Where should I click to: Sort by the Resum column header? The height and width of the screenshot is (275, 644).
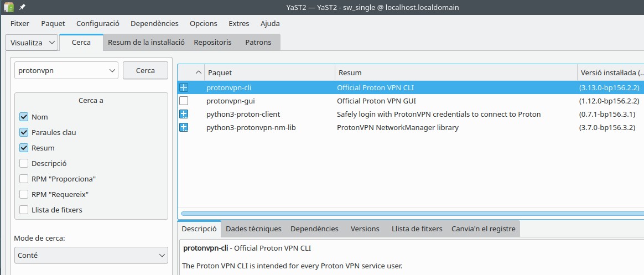tap(456, 72)
